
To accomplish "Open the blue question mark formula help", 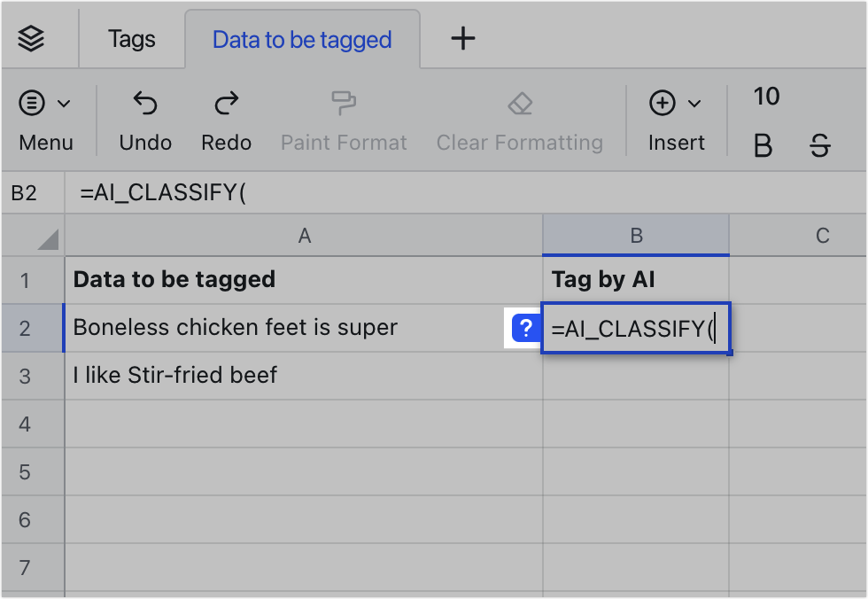I will coord(526,330).
